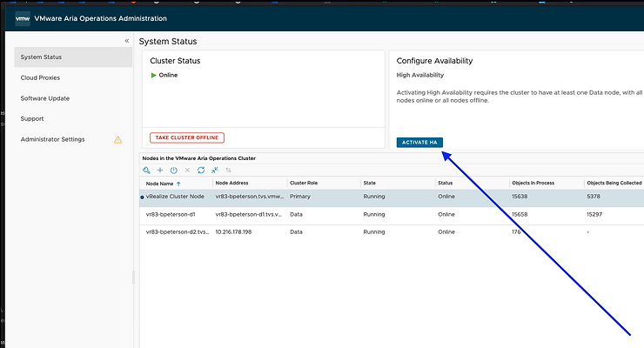Screen dimensions: 644x348
Task: Open Cloud Proxies in the sidebar
Action: 40,77
